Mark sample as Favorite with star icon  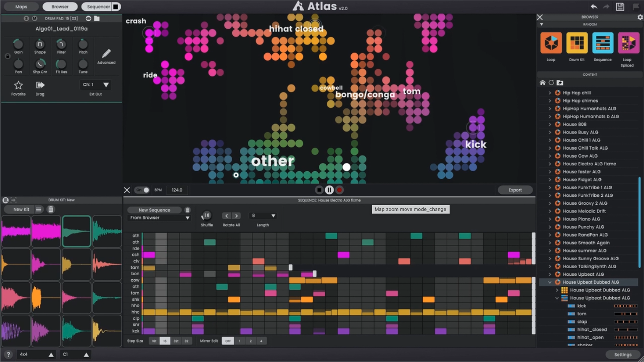point(18,85)
